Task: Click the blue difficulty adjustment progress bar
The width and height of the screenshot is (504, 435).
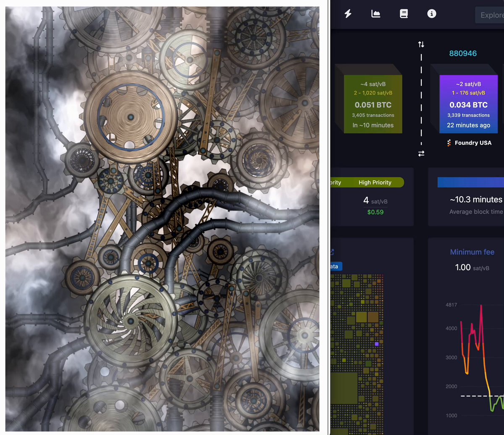Action: 471,182
